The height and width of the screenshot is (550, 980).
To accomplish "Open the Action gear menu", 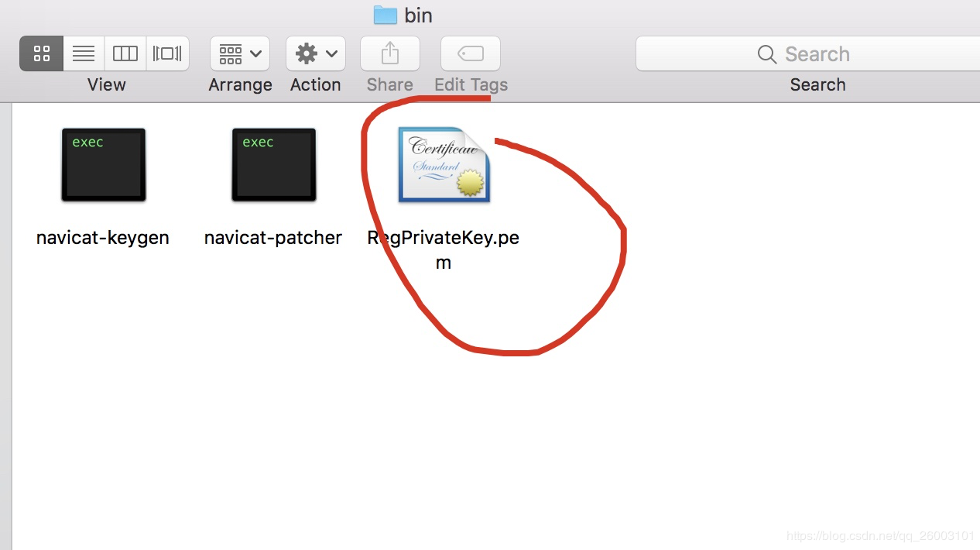I will 316,53.
